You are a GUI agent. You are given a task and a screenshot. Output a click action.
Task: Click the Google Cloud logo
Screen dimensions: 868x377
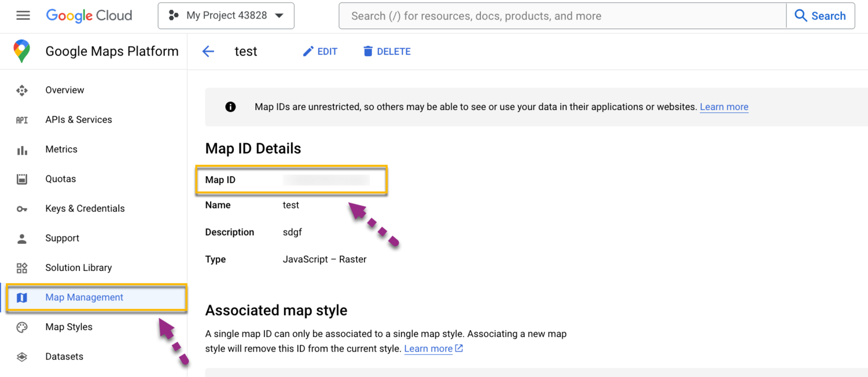(89, 16)
